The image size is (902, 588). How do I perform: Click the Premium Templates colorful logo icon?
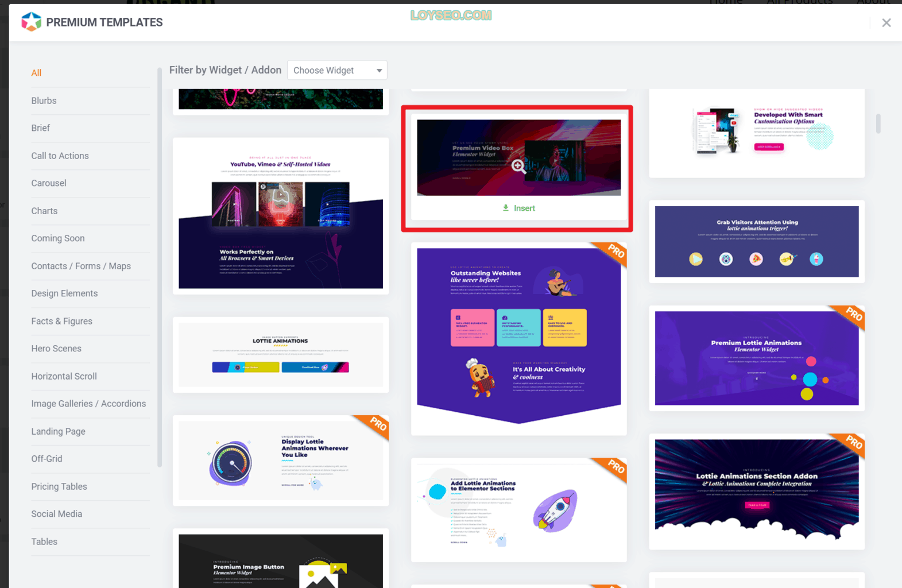pyautogui.click(x=31, y=22)
